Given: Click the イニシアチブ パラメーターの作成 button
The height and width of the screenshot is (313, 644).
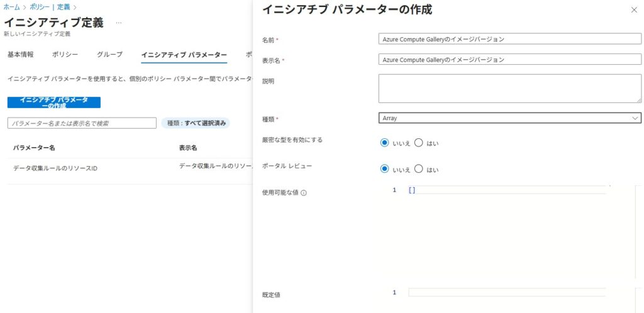Looking at the screenshot, I should tap(54, 102).
